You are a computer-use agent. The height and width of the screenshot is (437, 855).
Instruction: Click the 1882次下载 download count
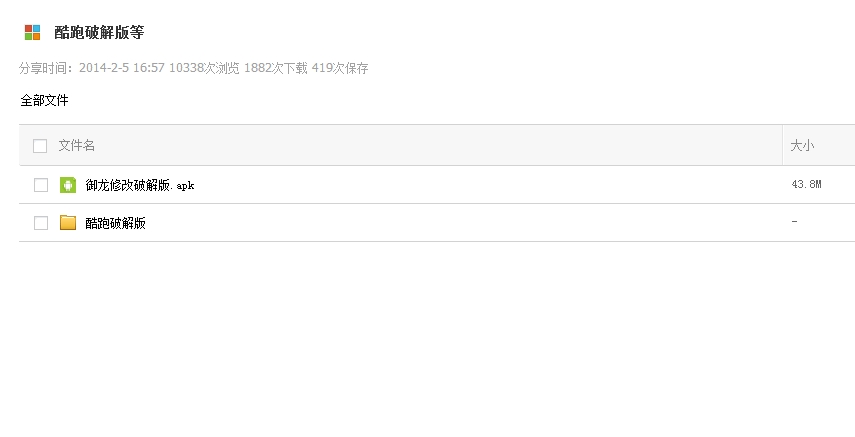pyautogui.click(x=276, y=68)
